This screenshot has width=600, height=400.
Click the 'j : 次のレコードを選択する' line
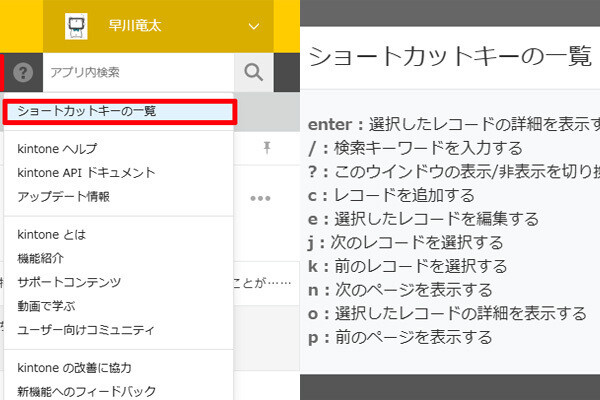click(406, 243)
